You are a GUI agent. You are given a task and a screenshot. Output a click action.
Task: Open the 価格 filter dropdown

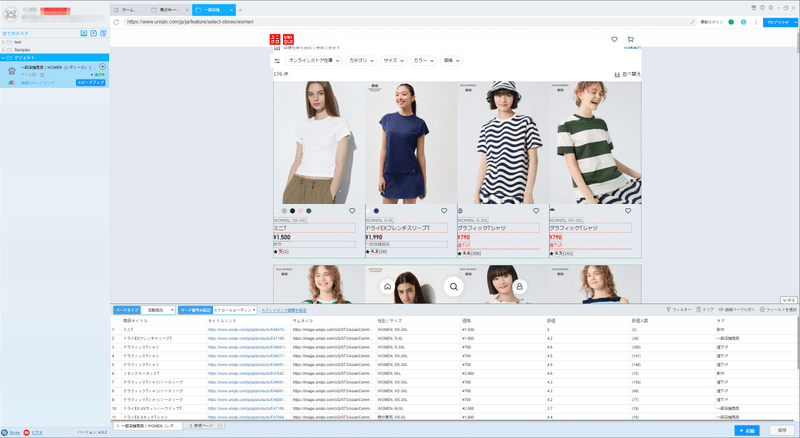pyautogui.click(x=452, y=61)
